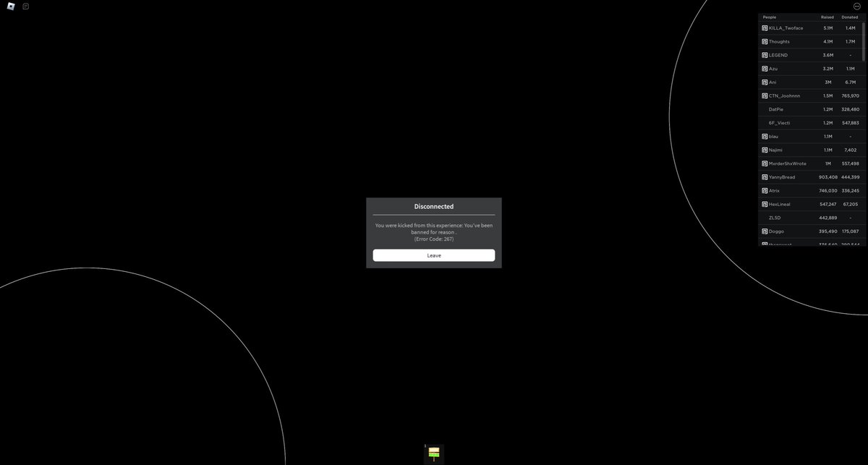868x465 pixels.
Task: Click Atrix's 746,030 raised value
Action: tap(828, 191)
